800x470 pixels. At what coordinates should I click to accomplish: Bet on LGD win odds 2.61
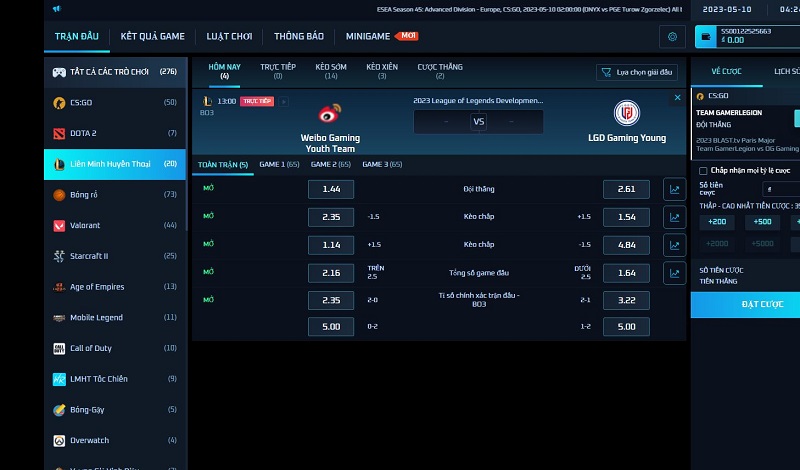click(x=627, y=189)
